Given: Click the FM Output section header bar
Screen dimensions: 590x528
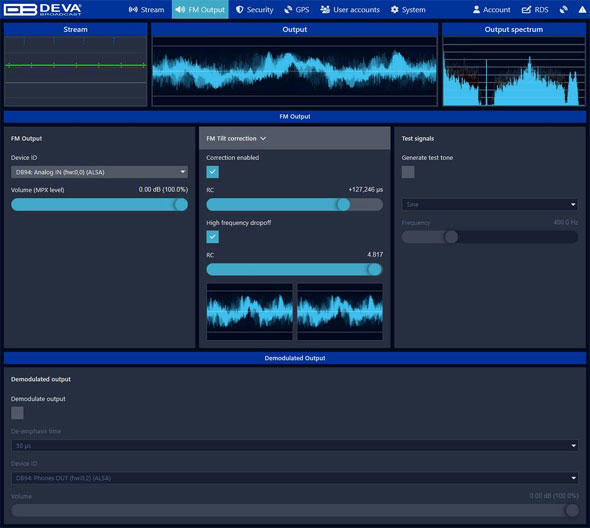Looking at the screenshot, I should pos(295,117).
